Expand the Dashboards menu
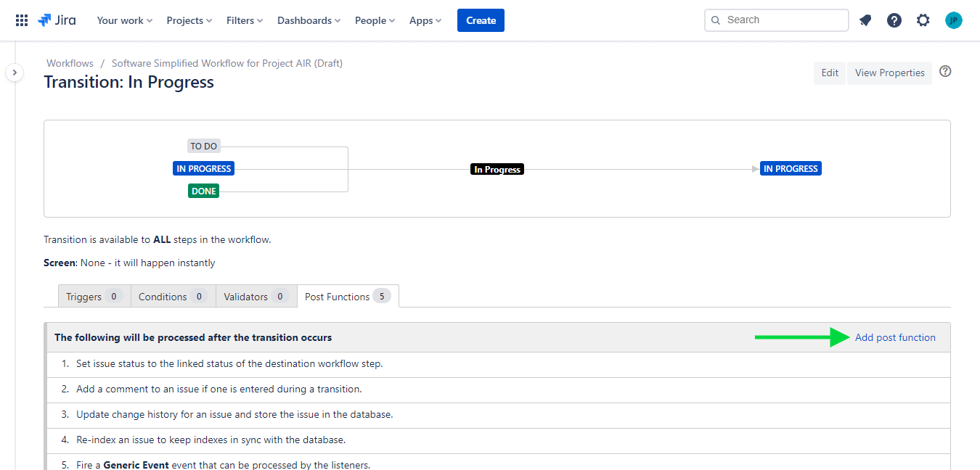Viewport: 980px width, 470px height. tap(309, 20)
